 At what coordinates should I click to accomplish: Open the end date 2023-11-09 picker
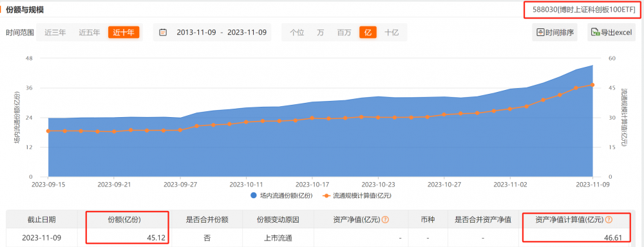pyautogui.click(x=247, y=32)
